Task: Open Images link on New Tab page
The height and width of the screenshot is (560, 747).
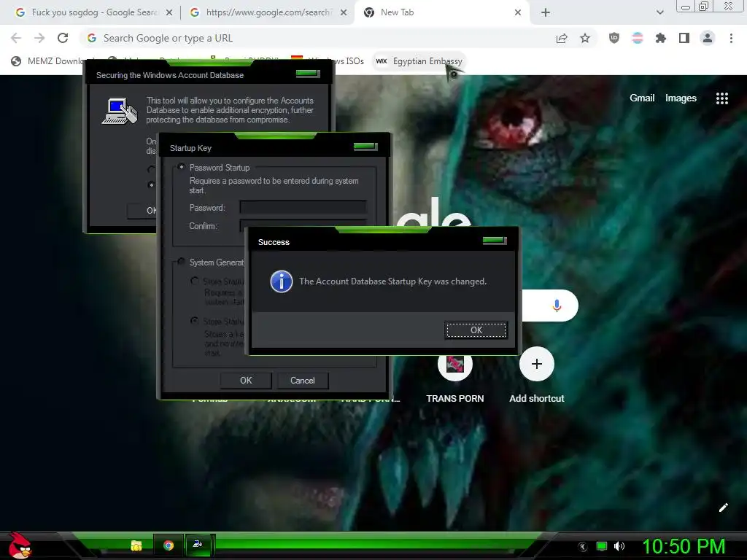Action: click(681, 98)
